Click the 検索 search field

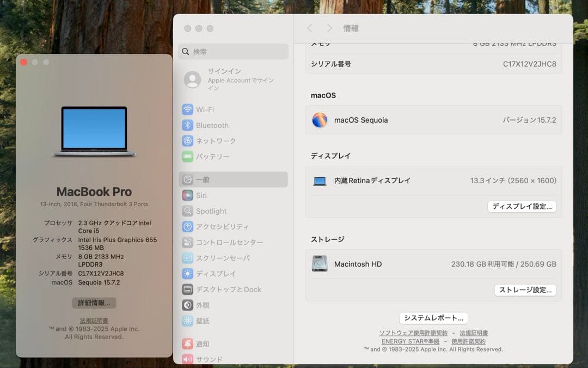point(233,51)
